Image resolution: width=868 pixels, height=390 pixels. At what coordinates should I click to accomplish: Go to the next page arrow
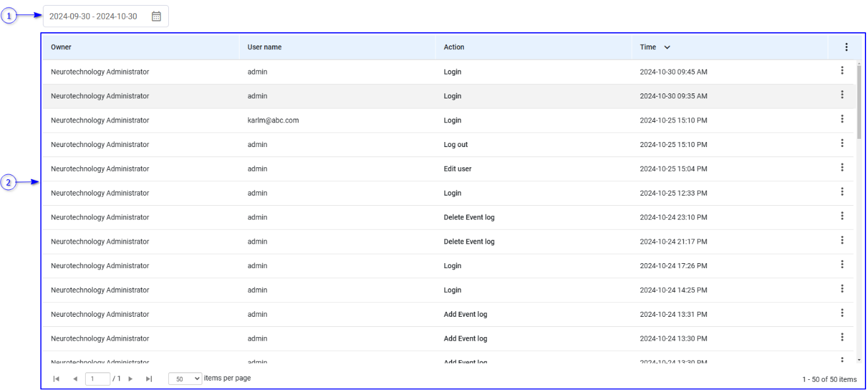pos(131,379)
